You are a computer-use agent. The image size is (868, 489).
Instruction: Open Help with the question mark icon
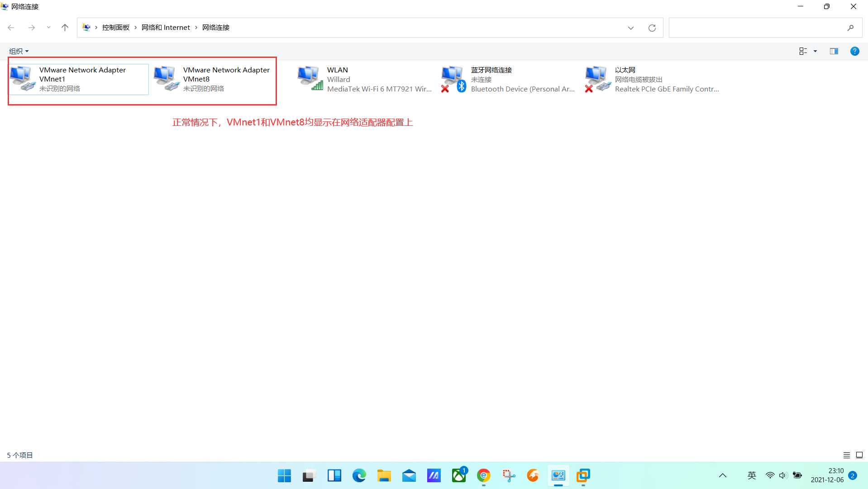click(x=855, y=51)
